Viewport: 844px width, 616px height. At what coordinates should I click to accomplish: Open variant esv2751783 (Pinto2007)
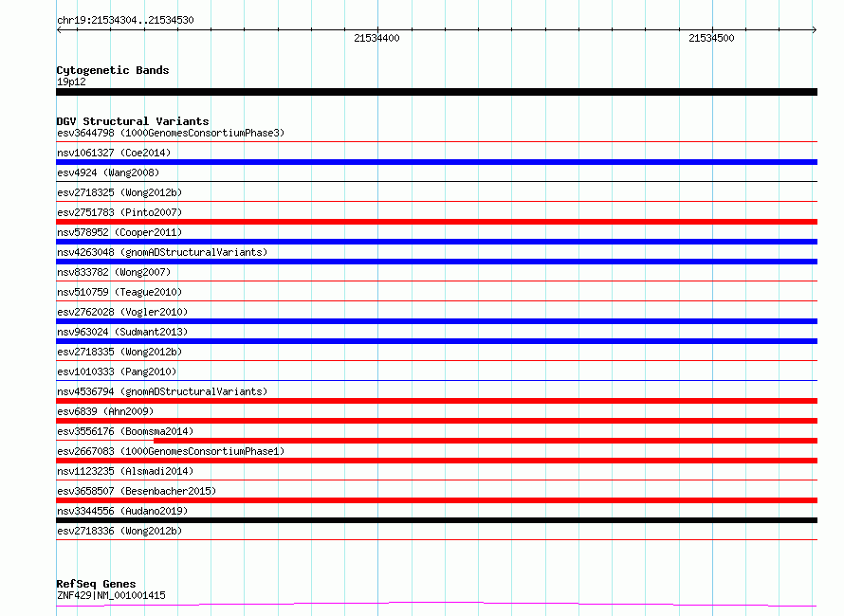point(119,212)
